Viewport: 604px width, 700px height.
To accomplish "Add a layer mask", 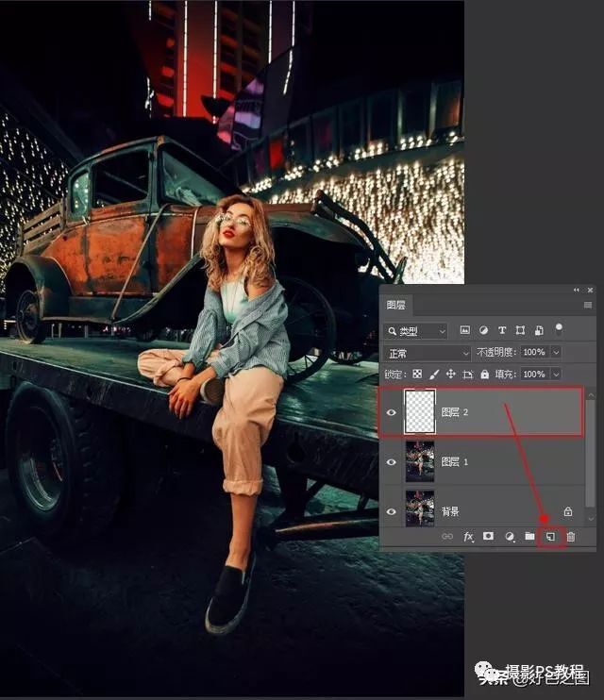I will point(489,537).
